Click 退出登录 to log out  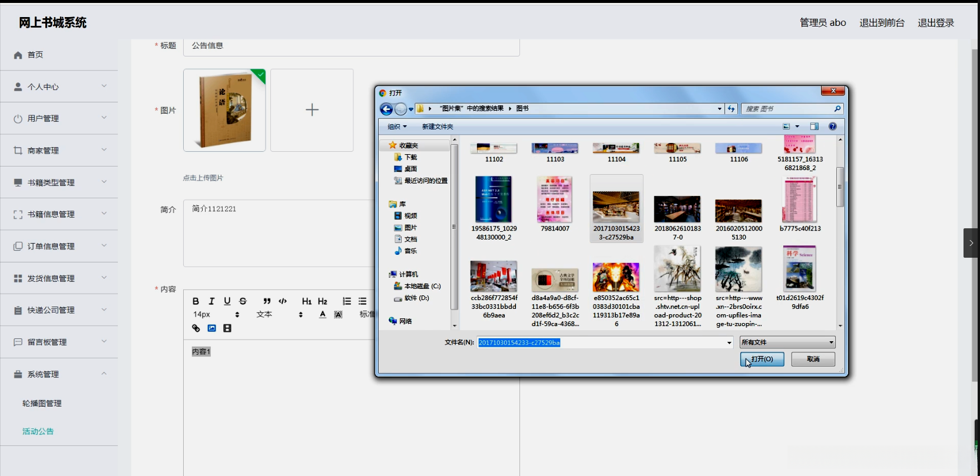[x=935, y=23]
